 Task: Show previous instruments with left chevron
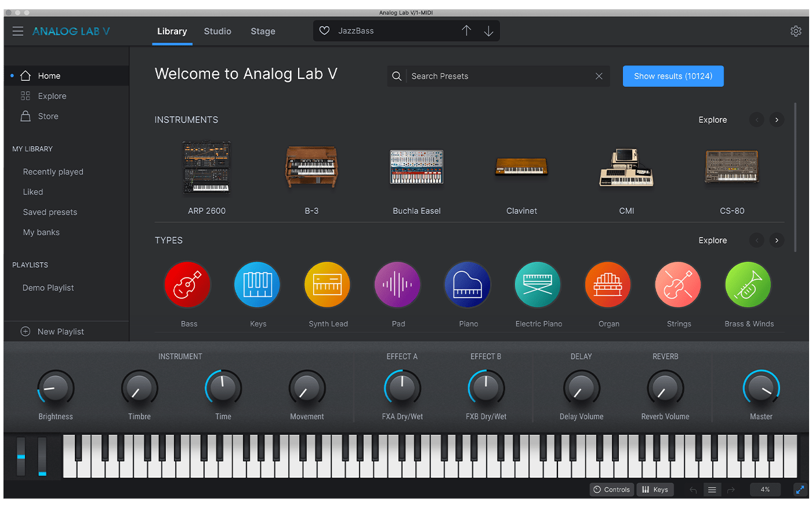tap(756, 120)
